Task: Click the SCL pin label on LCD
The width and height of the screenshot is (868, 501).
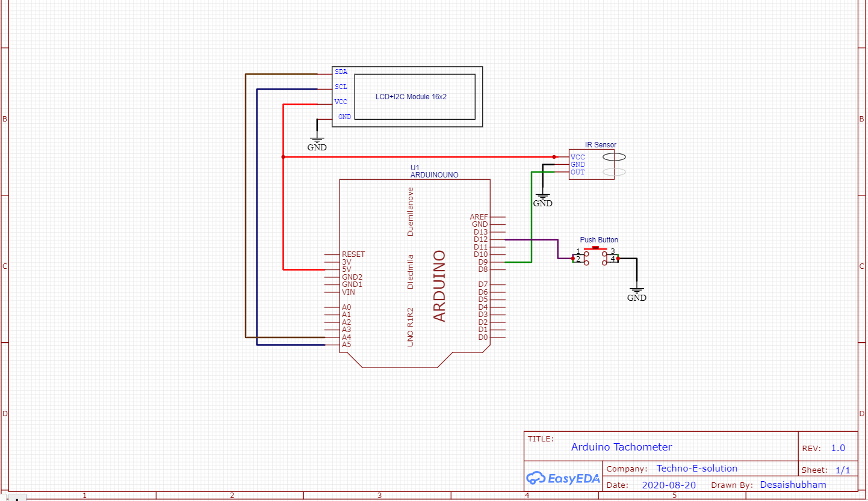Action: pos(341,87)
